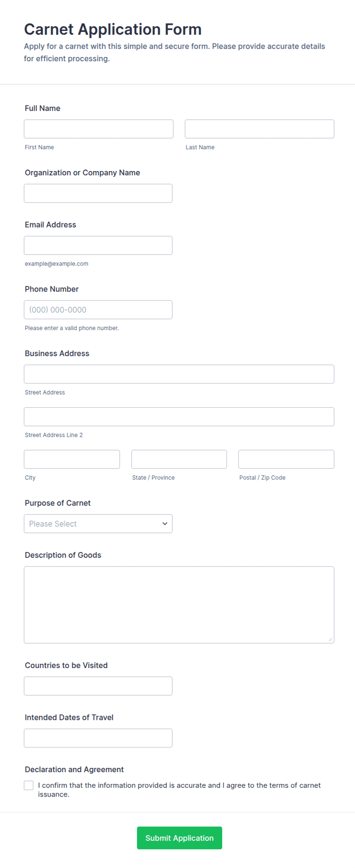
Task: Click the Street Address Line 2 field
Action: pyautogui.click(x=179, y=417)
